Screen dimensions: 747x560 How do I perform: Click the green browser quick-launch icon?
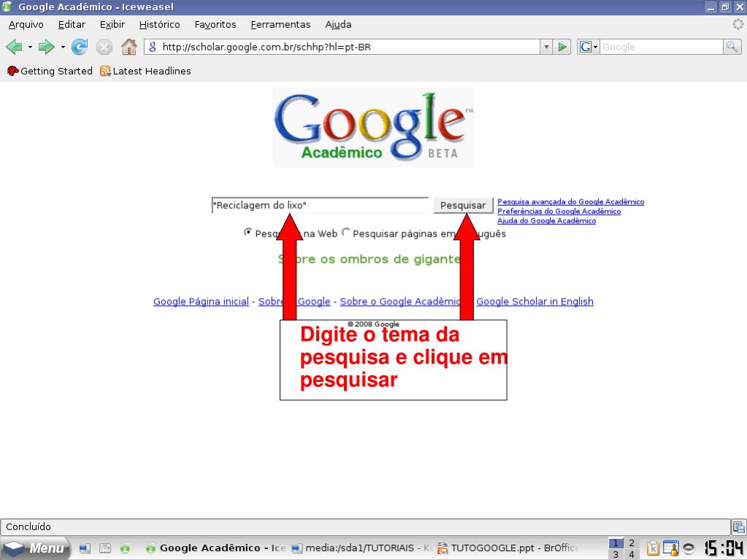click(x=126, y=548)
